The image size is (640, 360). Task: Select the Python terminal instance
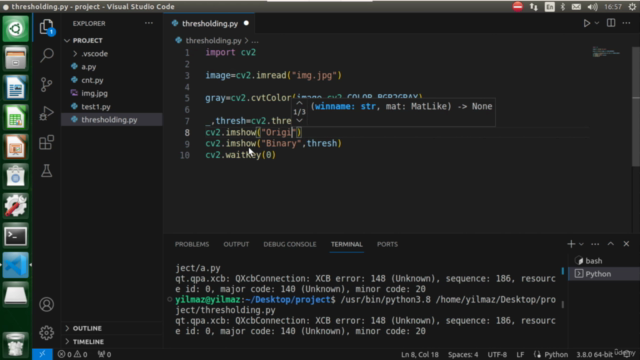pyautogui.click(x=604, y=274)
